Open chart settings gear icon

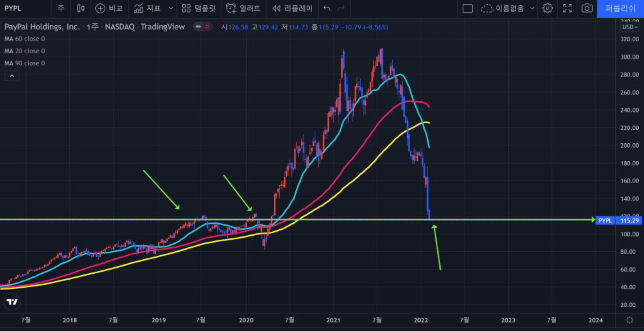[547, 8]
